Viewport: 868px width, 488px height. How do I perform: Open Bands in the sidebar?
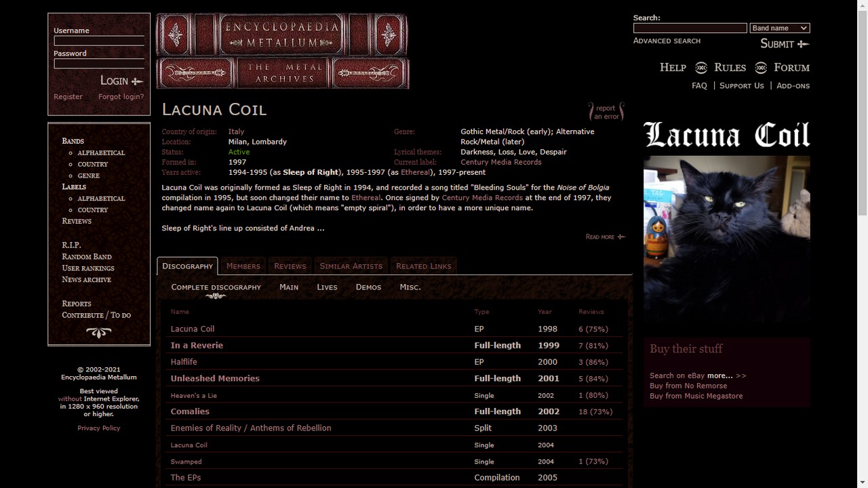[x=73, y=141]
